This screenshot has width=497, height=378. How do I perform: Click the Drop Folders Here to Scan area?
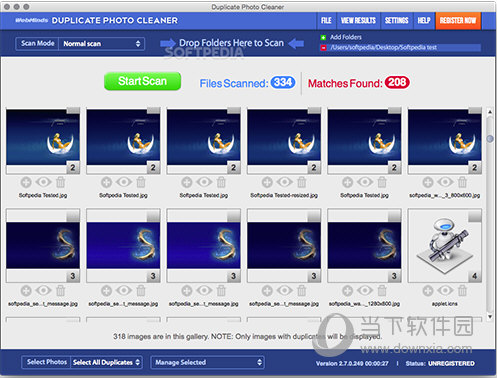click(x=232, y=43)
